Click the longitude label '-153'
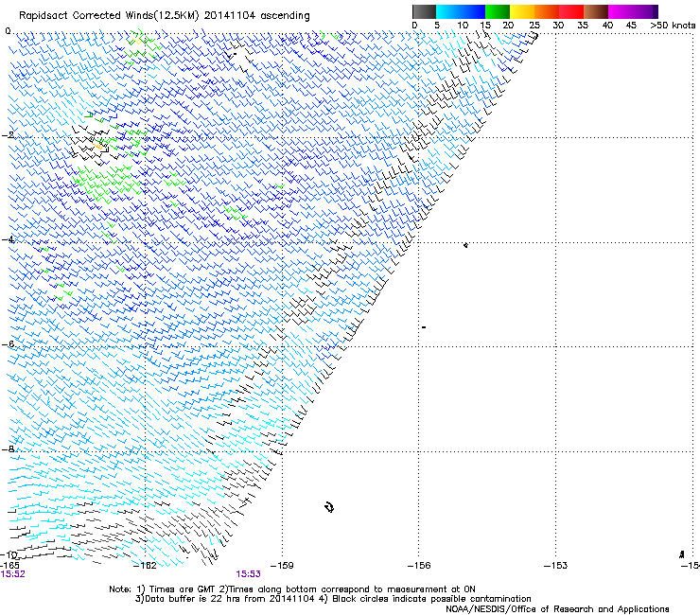This screenshot has height=615, width=700. click(x=555, y=566)
